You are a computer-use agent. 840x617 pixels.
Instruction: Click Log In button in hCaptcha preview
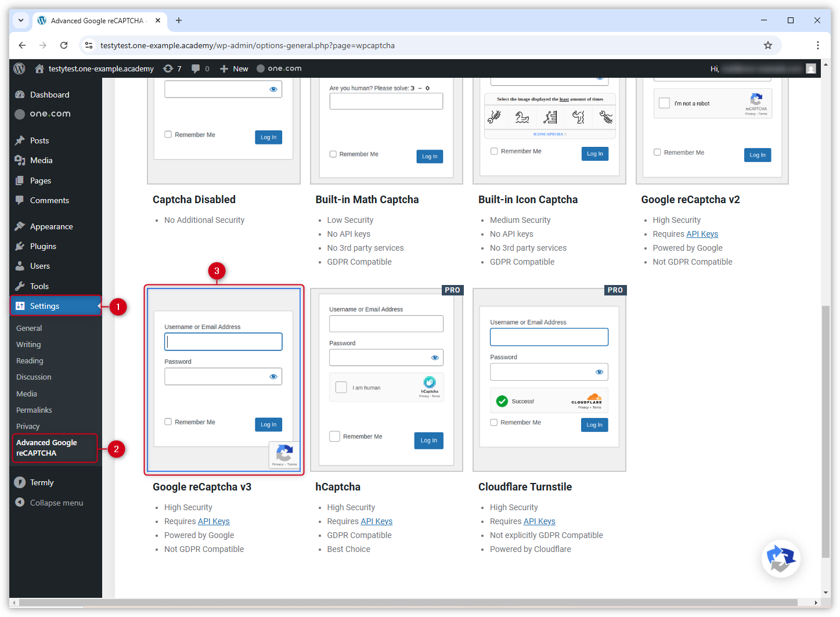tap(428, 441)
